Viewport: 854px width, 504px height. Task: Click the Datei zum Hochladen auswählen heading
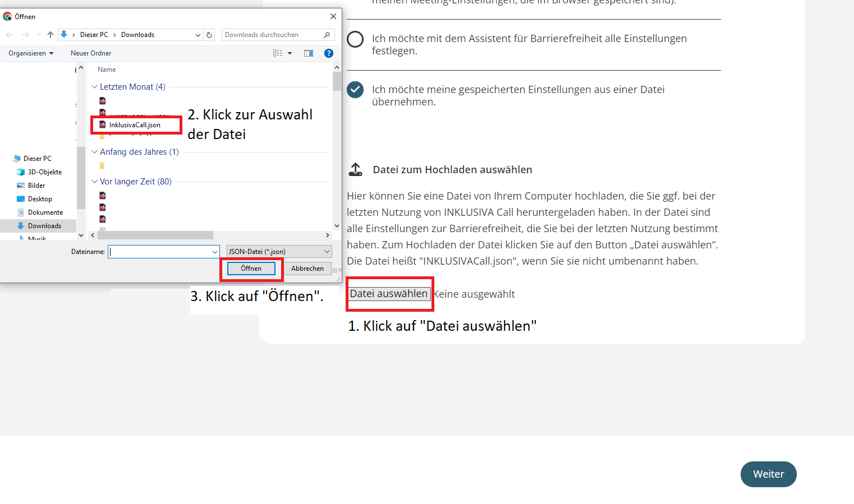coord(453,170)
